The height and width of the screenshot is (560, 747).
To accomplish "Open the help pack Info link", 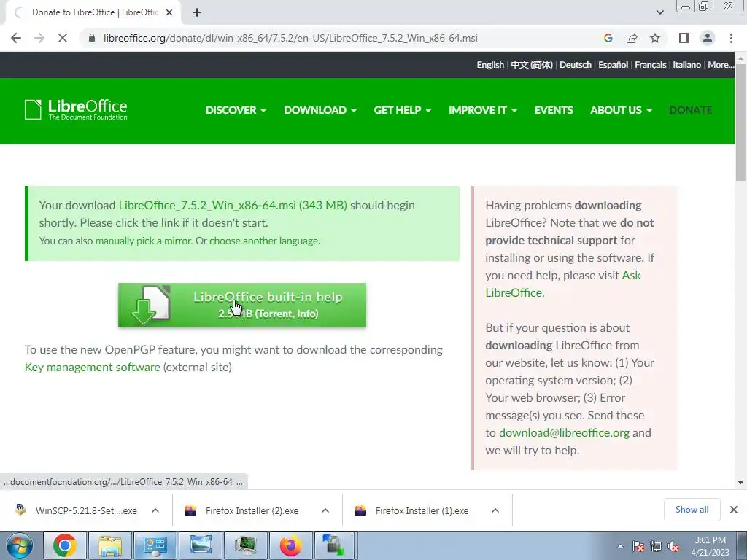I will pos(306,314).
